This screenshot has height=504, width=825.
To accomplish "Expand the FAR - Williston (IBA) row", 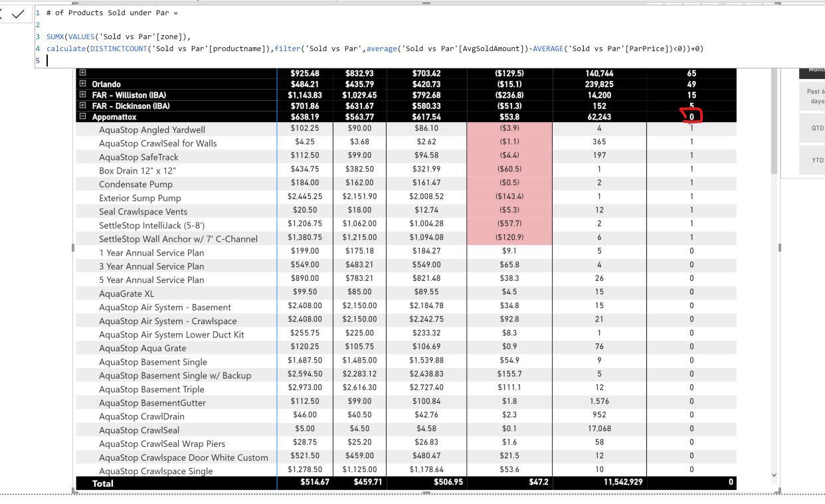I will [x=82, y=95].
